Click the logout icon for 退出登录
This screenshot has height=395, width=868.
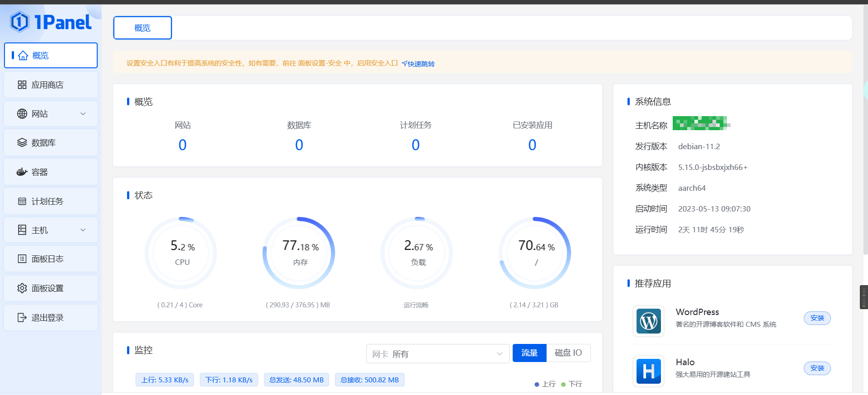tap(22, 318)
